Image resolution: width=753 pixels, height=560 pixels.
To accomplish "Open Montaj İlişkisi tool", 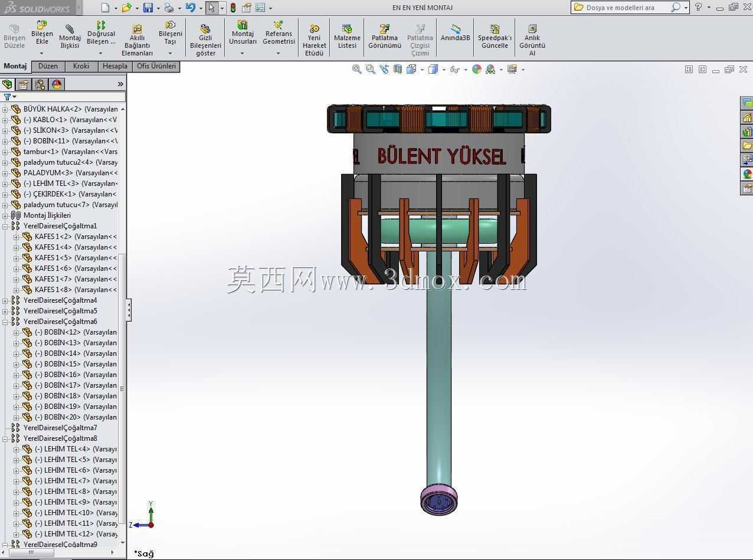I will coord(70,37).
